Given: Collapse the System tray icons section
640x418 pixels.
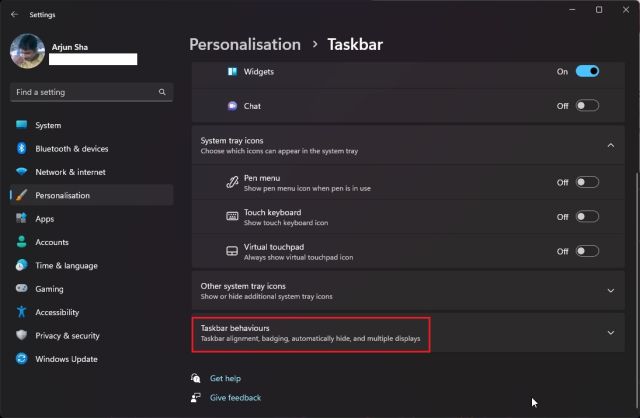Looking at the screenshot, I should [610, 146].
